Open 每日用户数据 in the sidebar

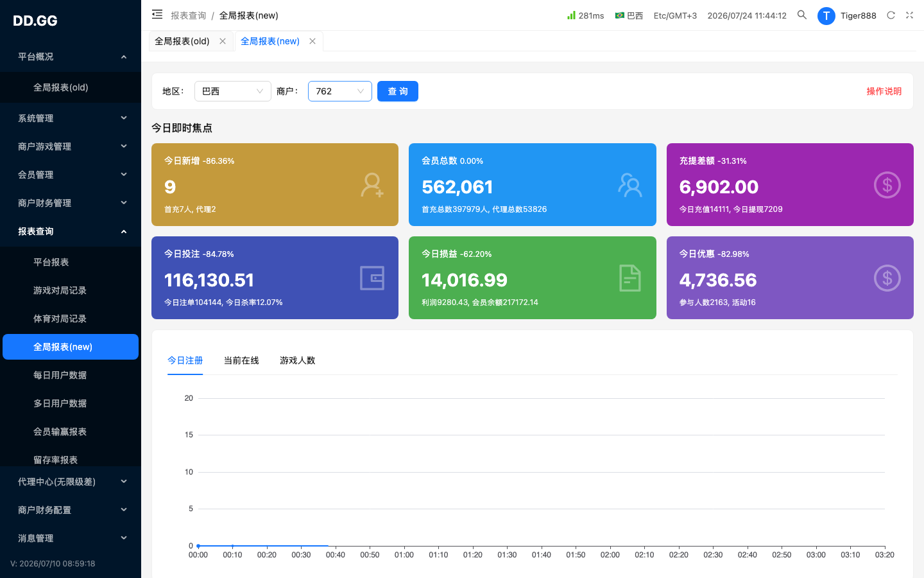(x=71, y=375)
